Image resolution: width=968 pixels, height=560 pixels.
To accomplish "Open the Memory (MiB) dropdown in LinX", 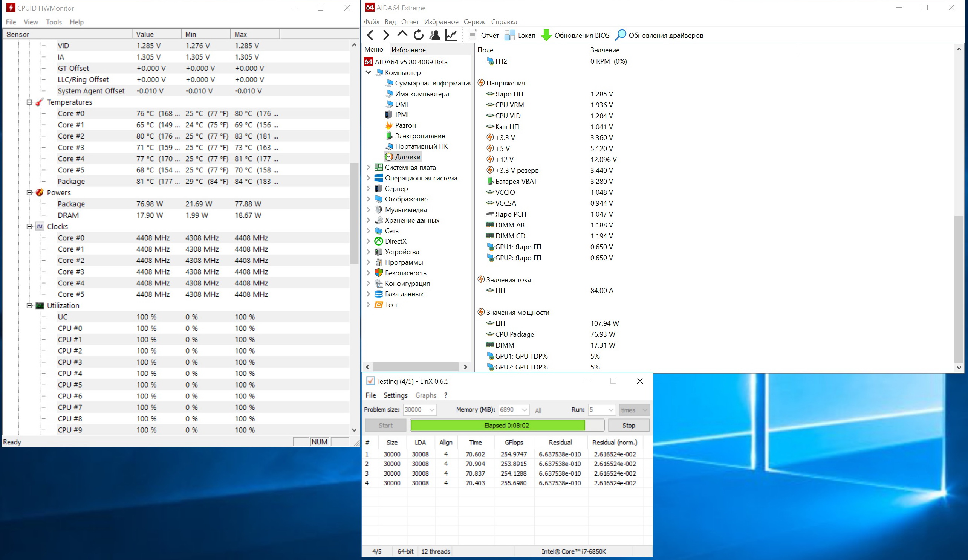I will click(x=525, y=410).
